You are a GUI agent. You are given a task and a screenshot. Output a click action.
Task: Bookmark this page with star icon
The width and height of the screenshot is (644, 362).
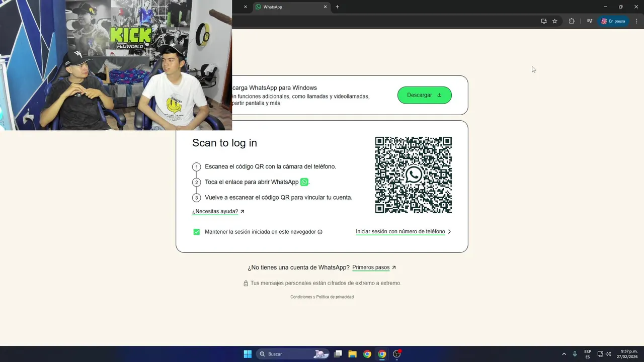click(555, 21)
